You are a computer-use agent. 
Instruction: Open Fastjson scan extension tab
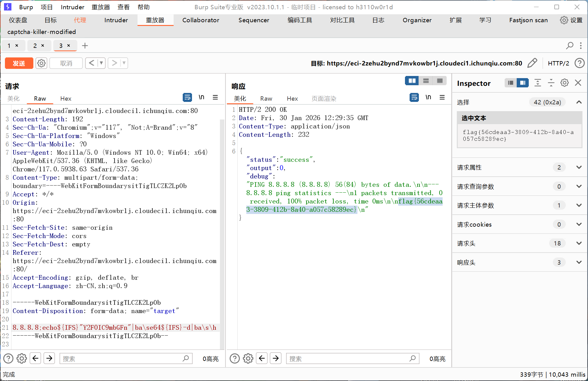coord(528,20)
